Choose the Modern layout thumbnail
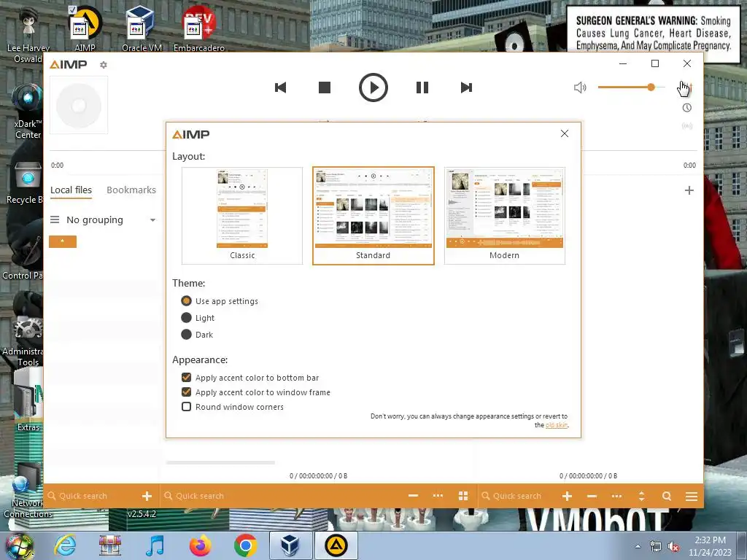 [505, 216]
